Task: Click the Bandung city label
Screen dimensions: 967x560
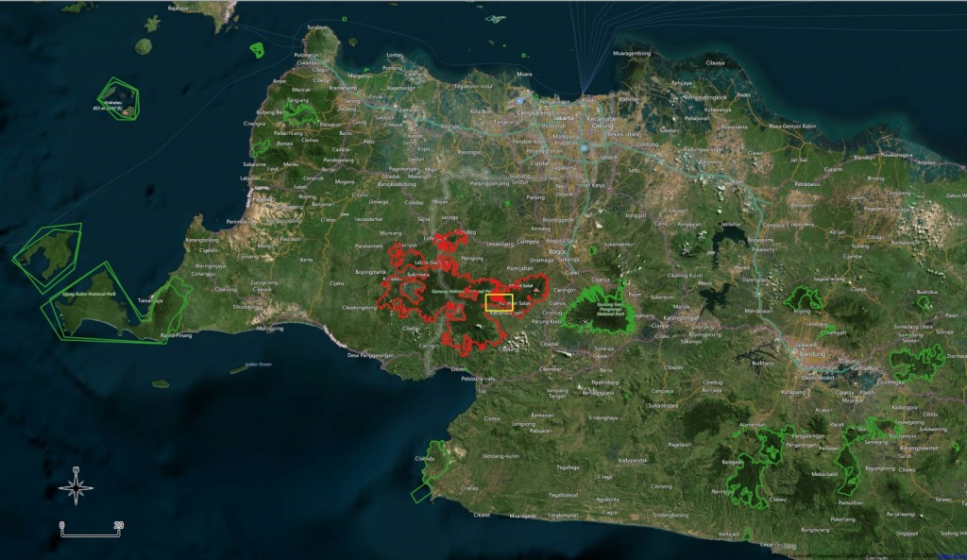Action: (x=814, y=355)
